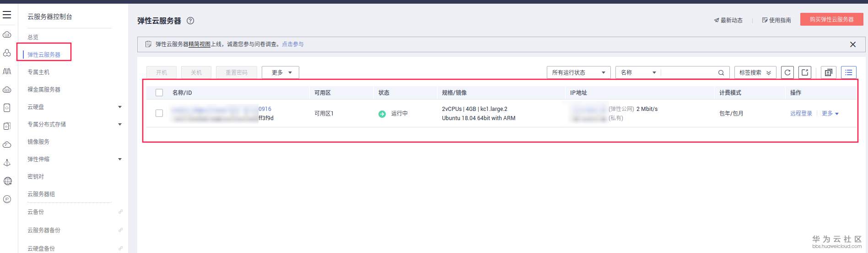Click the 云服务器控制台 sidebar title
Viewport: 868px width, 253px height.
50,16
